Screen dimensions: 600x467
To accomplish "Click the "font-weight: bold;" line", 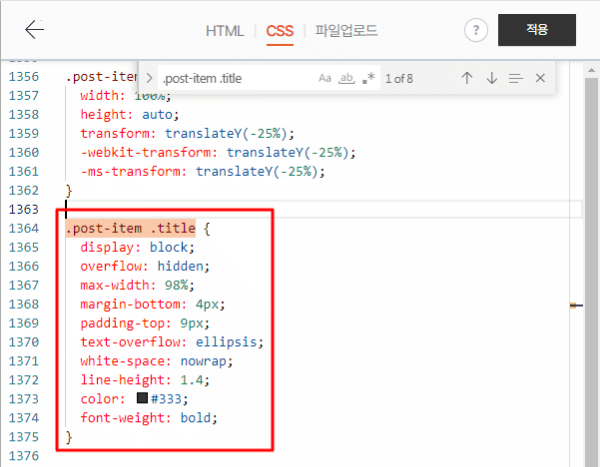I will tap(149, 418).
